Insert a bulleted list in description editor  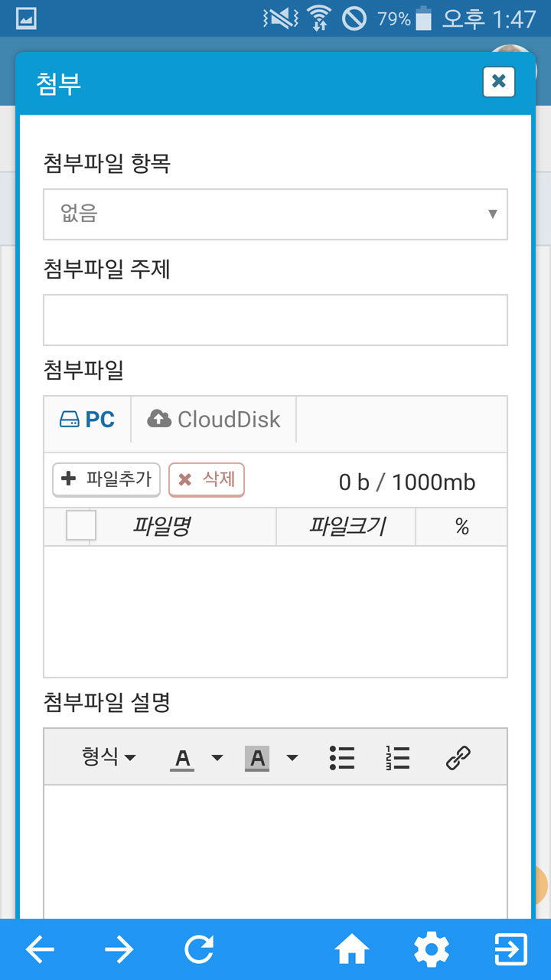(342, 757)
